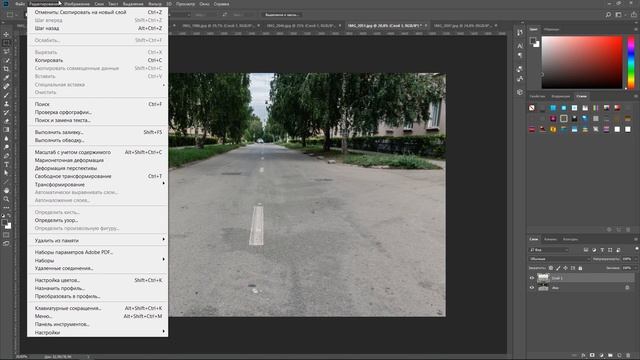Image resolution: width=640 pixels, height=360 pixels.
Task: Select the Hand tool
Action: click(x=6, y=191)
